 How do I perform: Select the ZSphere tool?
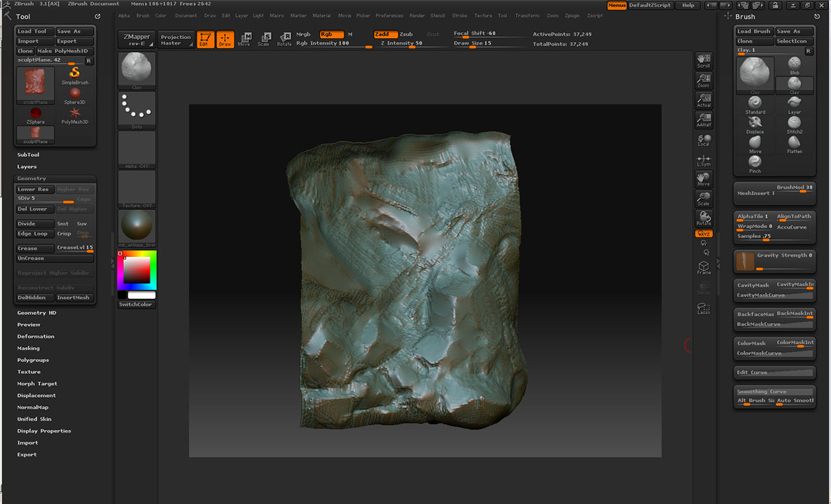[x=35, y=113]
